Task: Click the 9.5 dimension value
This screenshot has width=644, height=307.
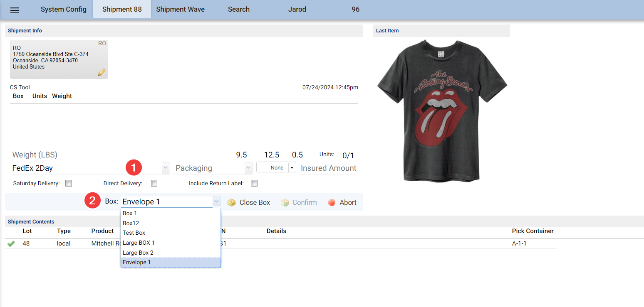Action: tap(242, 155)
